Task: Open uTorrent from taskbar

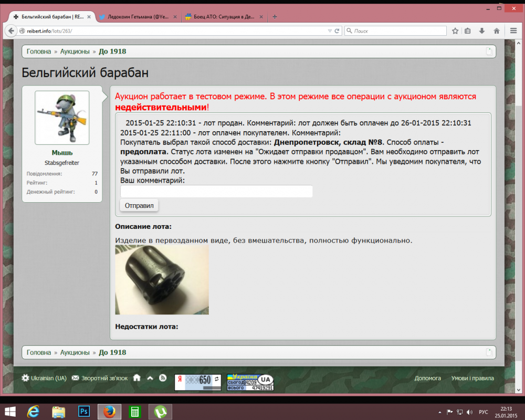Action: pos(160,412)
